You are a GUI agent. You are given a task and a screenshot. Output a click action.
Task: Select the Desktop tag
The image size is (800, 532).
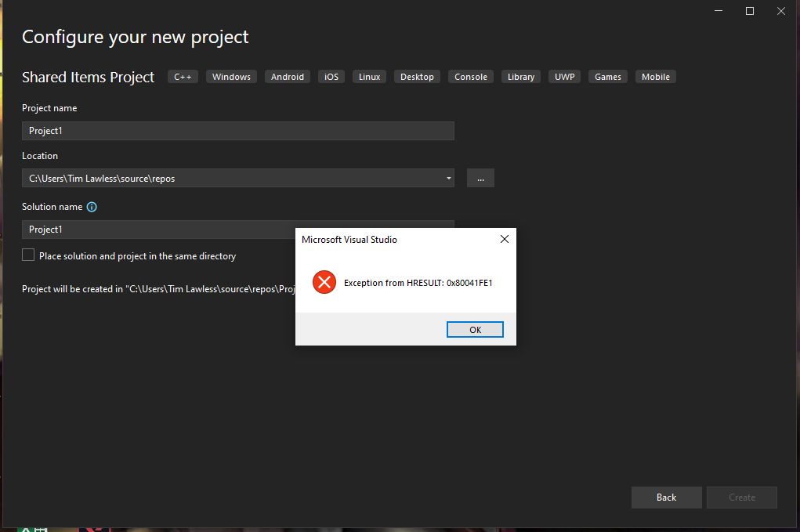point(417,77)
